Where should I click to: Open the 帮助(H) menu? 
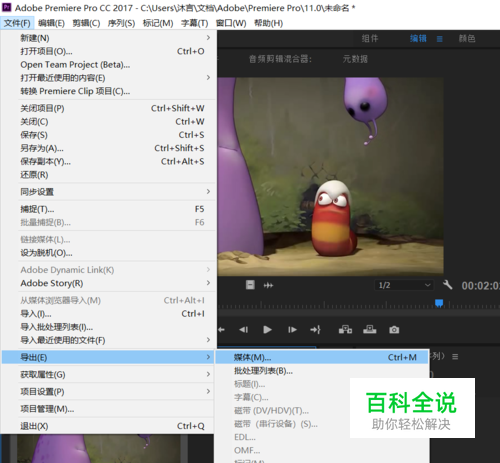point(268,23)
